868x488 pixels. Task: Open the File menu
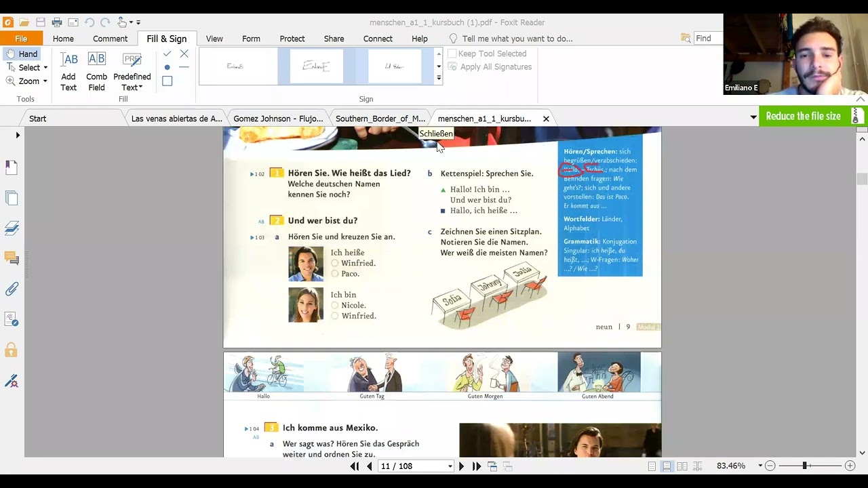coord(21,39)
